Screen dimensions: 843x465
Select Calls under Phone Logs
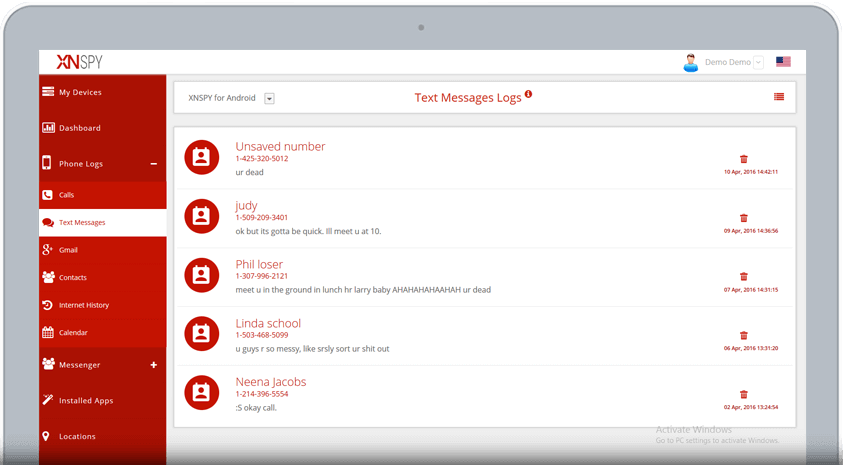point(67,195)
